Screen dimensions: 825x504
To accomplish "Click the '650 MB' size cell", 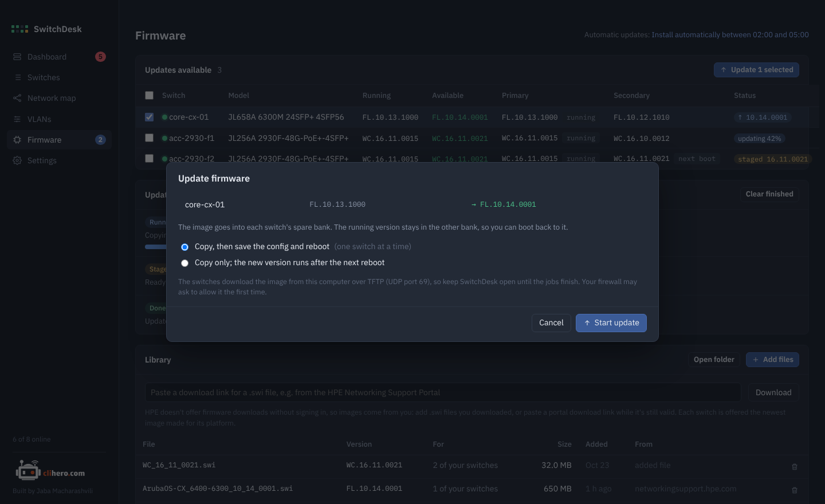I will tap(557, 489).
